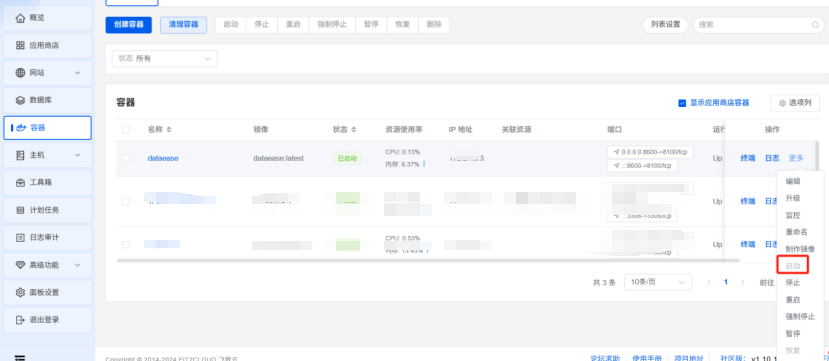Click the 名称 column sort arrows
829x361 pixels.
169,129
